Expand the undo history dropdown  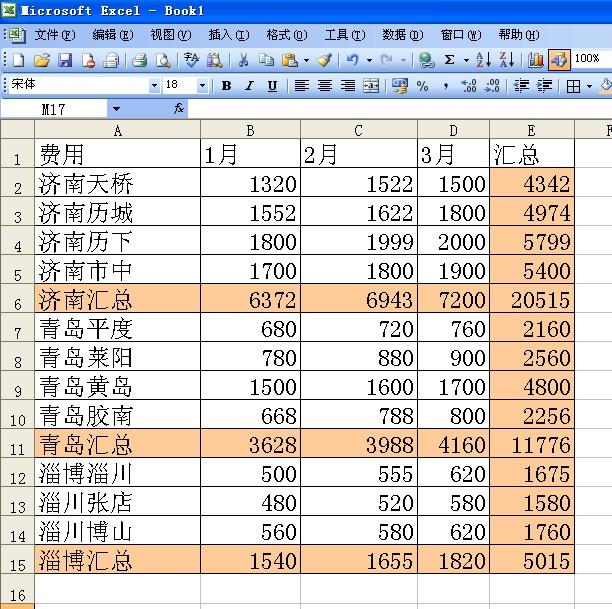click(369, 61)
